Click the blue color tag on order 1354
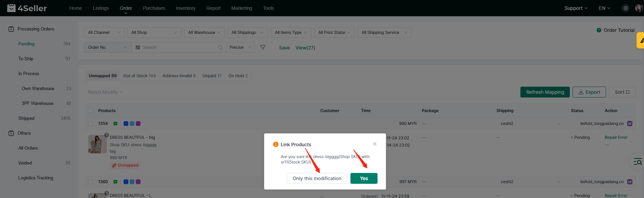 (x=126, y=124)
